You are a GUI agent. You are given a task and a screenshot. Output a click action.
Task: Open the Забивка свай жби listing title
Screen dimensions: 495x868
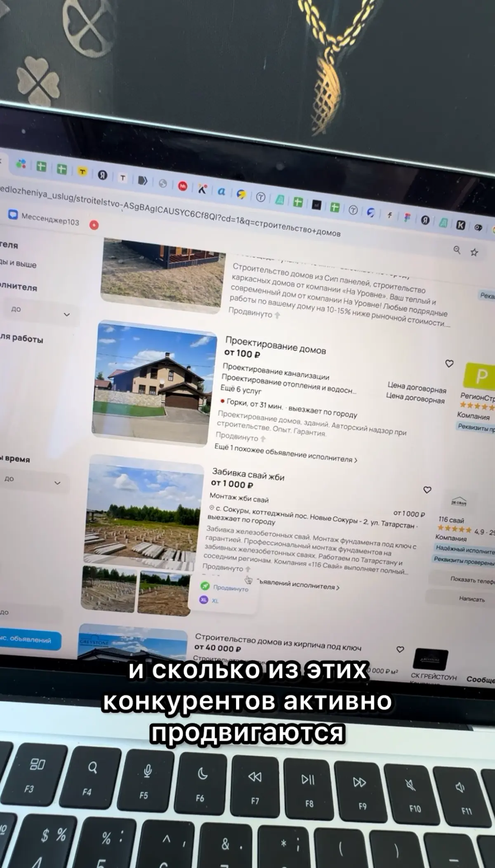coord(248,474)
